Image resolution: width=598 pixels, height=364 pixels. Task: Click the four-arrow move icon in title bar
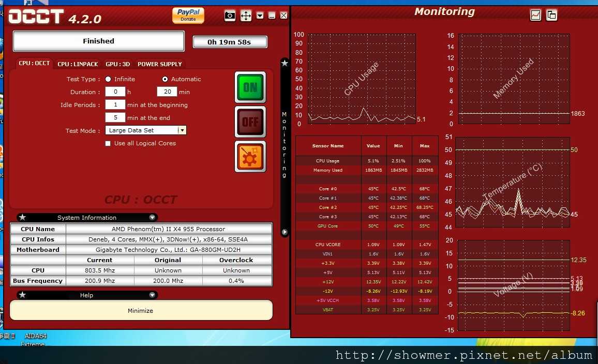pos(246,16)
